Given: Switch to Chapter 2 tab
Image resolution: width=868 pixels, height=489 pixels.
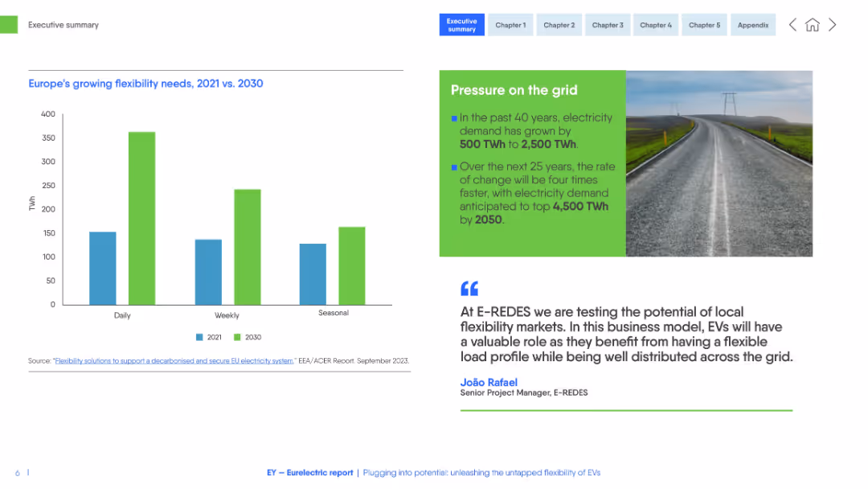Looking at the screenshot, I should (x=559, y=25).
